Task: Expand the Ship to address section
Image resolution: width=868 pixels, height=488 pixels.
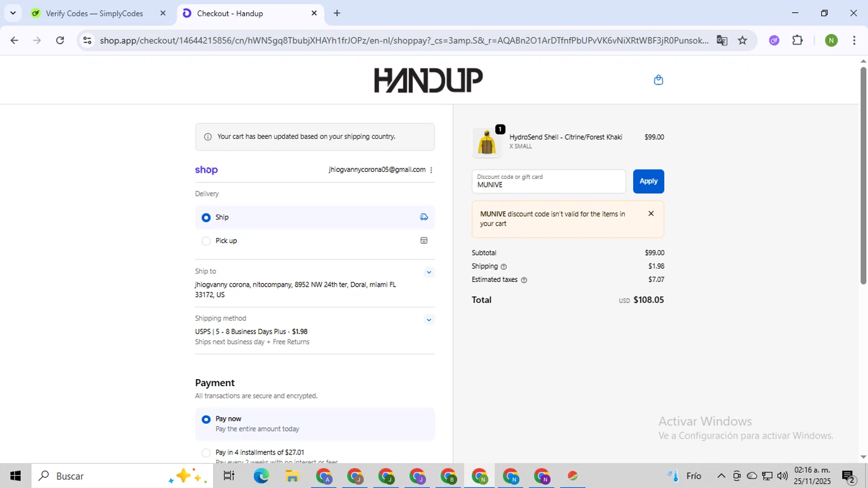Action: pos(429,272)
